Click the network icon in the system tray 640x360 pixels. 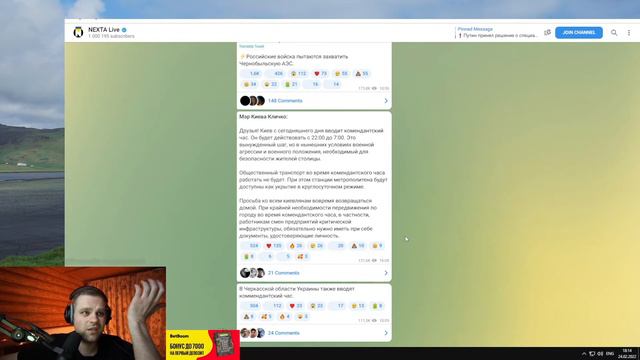pyautogui.click(x=592, y=353)
